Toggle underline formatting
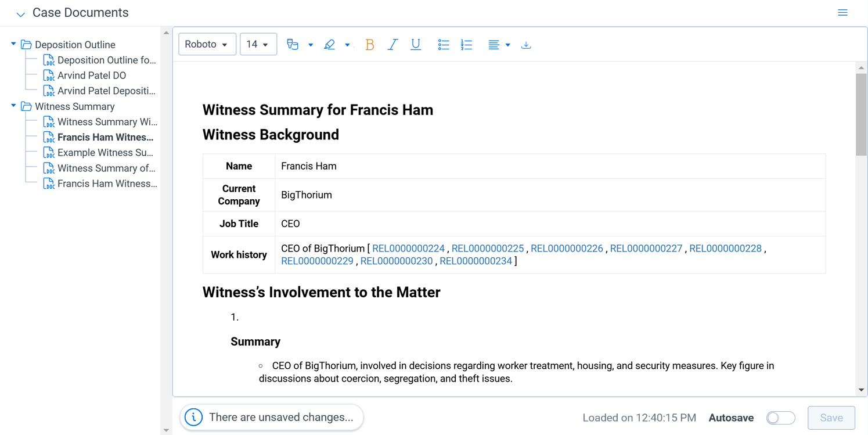The height and width of the screenshot is (435, 868). 416,45
